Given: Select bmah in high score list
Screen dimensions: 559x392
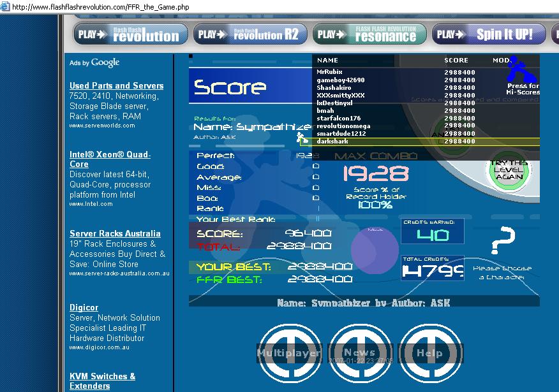Looking at the screenshot, I should (426, 111).
